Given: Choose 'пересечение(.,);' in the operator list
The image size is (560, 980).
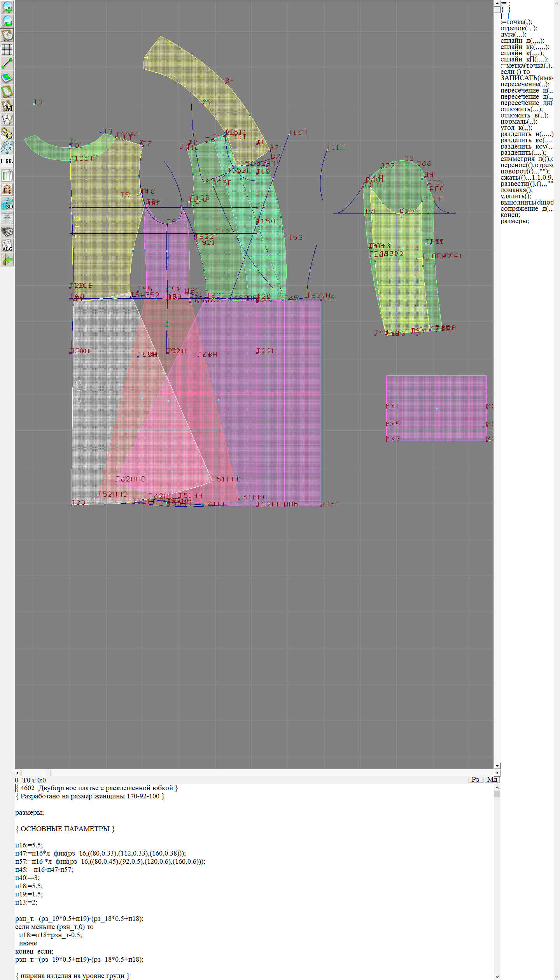Looking at the screenshot, I should (525, 84).
